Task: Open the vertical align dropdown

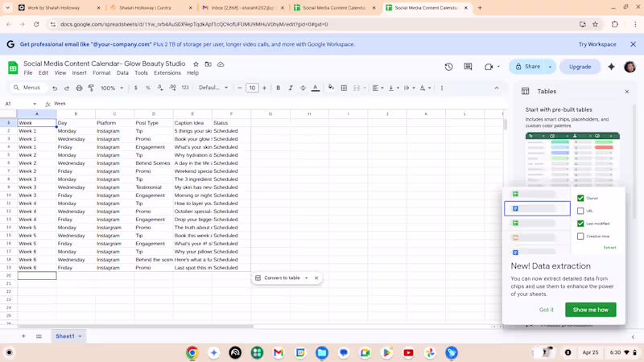Action: click(x=394, y=88)
